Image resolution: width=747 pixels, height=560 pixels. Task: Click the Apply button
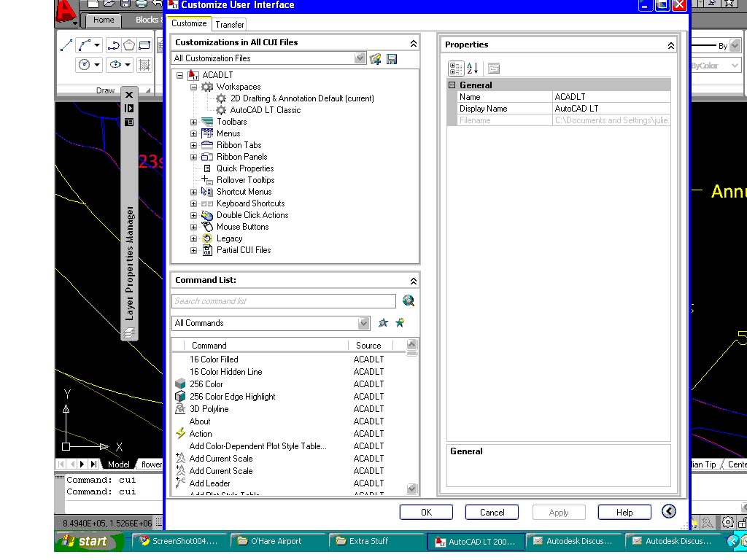(559, 513)
